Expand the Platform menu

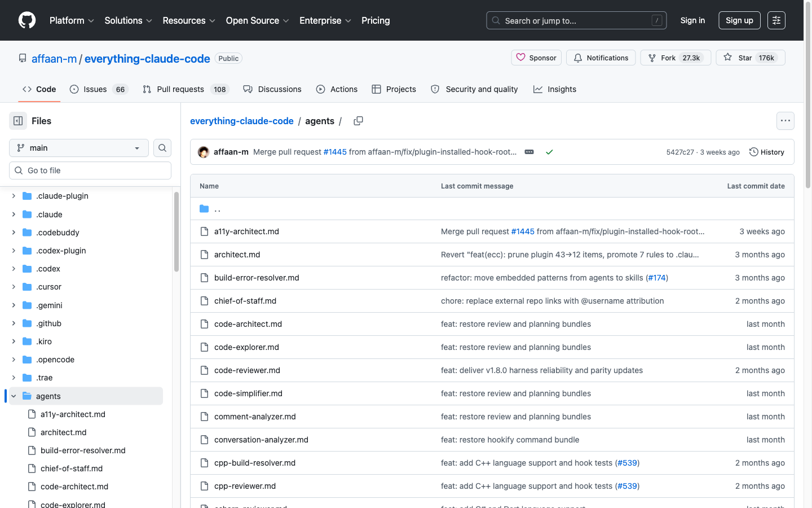[x=72, y=20]
